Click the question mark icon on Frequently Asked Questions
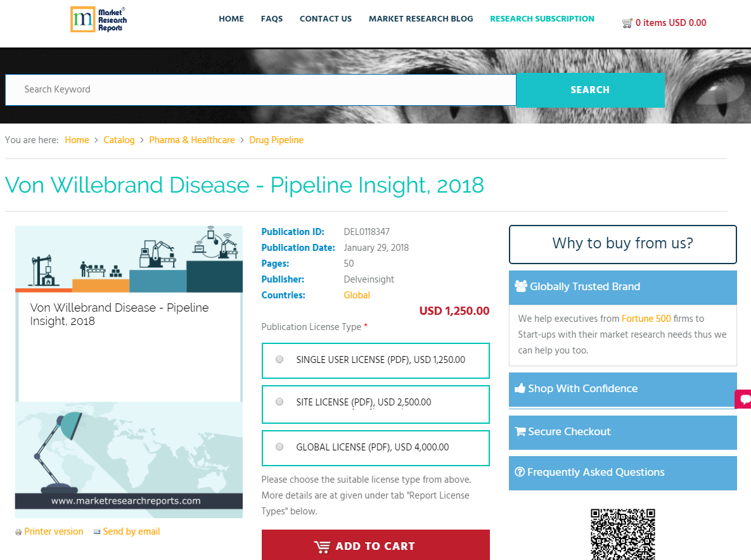 (x=520, y=472)
